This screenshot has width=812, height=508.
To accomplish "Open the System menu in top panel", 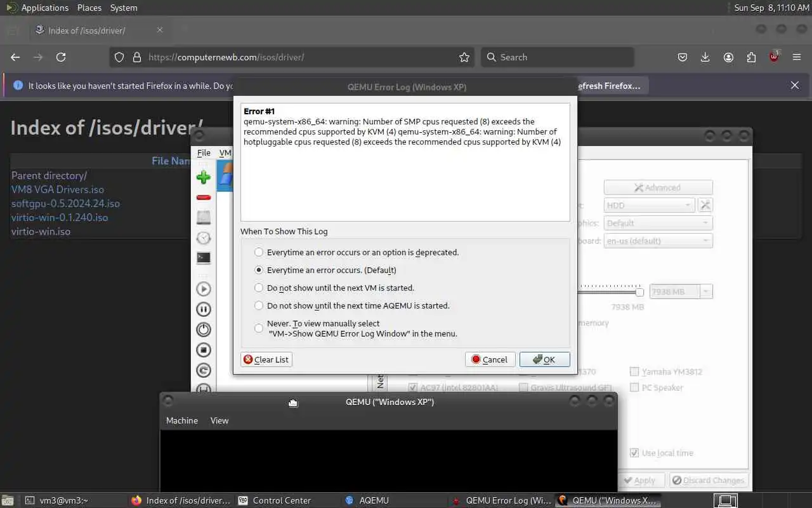I will tap(124, 8).
